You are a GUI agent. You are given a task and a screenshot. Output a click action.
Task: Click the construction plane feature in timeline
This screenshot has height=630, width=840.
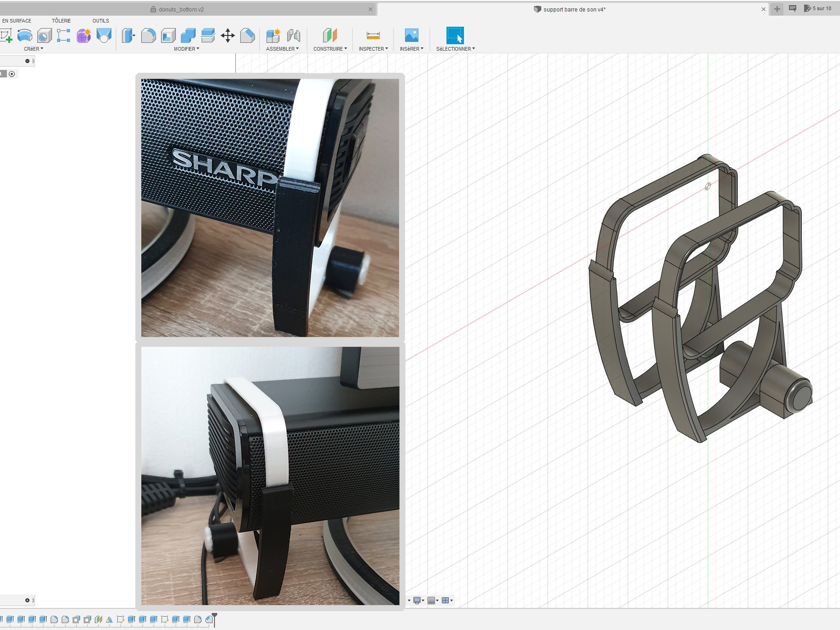[x=98, y=619]
